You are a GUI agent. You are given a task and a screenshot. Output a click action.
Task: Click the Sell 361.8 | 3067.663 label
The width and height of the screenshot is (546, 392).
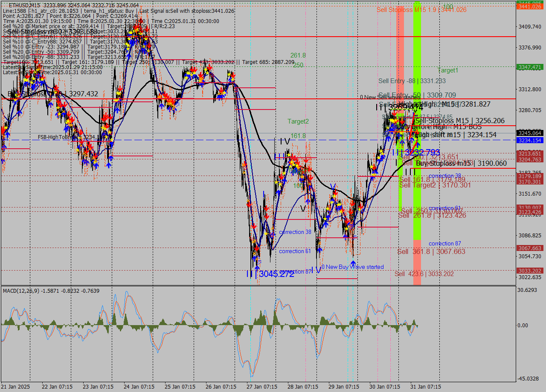coord(431,251)
